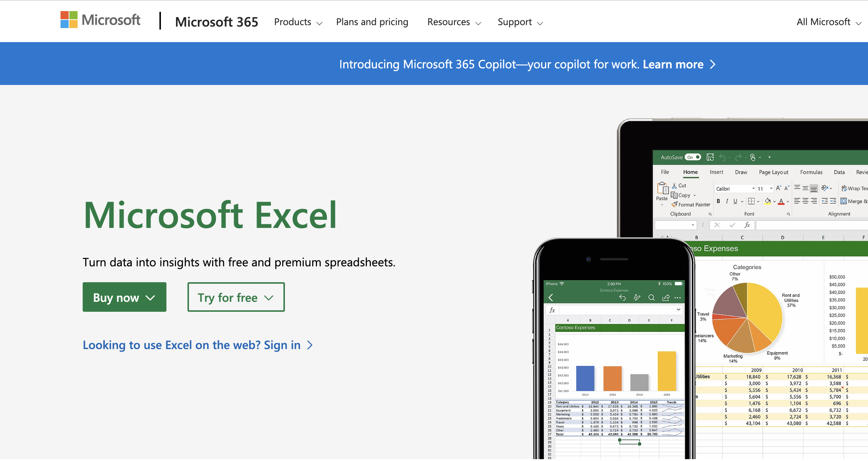Viewport: 868px width, 461px height.
Task: Click the Cut scissors icon
Action: tap(674, 185)
